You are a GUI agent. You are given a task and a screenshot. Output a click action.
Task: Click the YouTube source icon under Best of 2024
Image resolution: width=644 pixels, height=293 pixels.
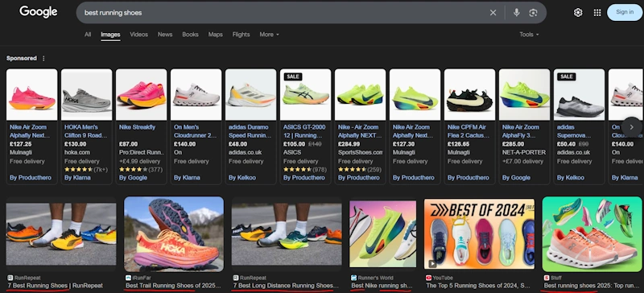[429, 278]
